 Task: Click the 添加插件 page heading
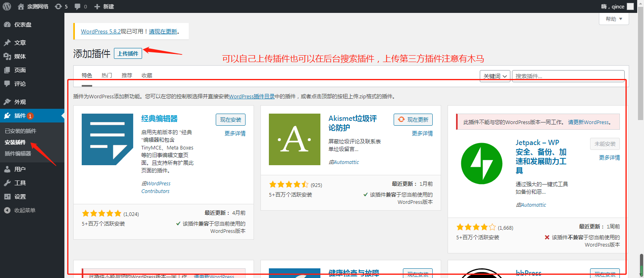92,54
